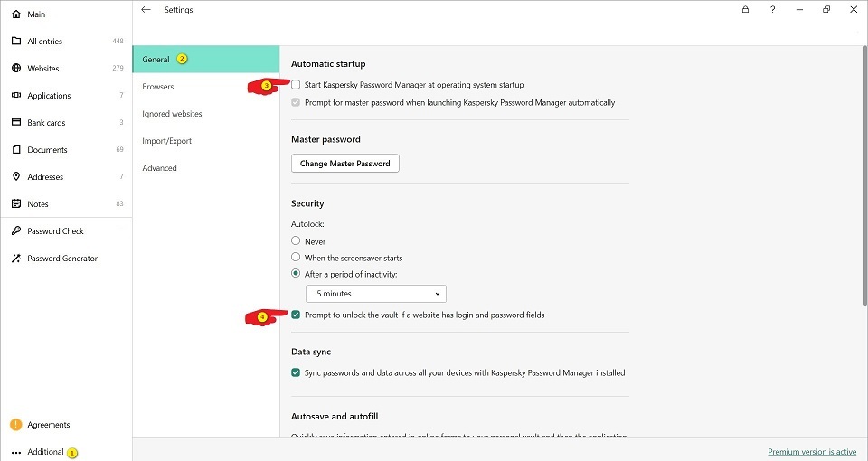Click the settings vertical scrollbar
This screenshot has height=461, width=868.
pos(865,174)
